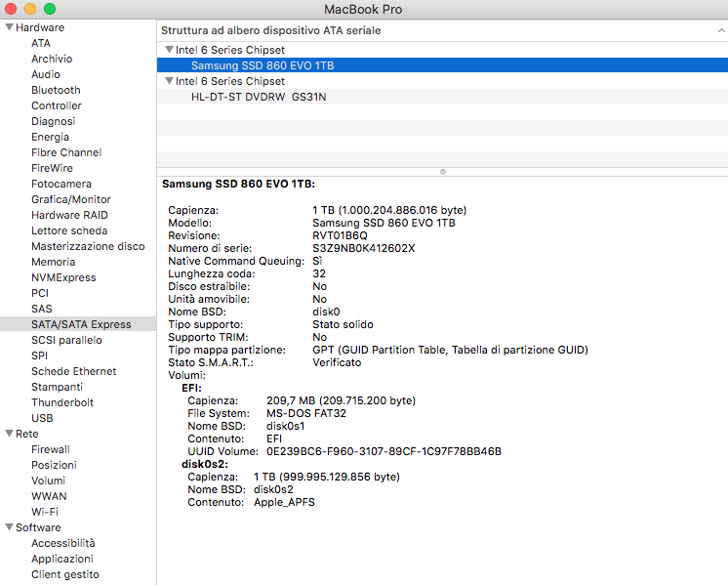Select Lettore scheda in the sidebar
This screenshot has width=728, height=585.
click(69, 230)
